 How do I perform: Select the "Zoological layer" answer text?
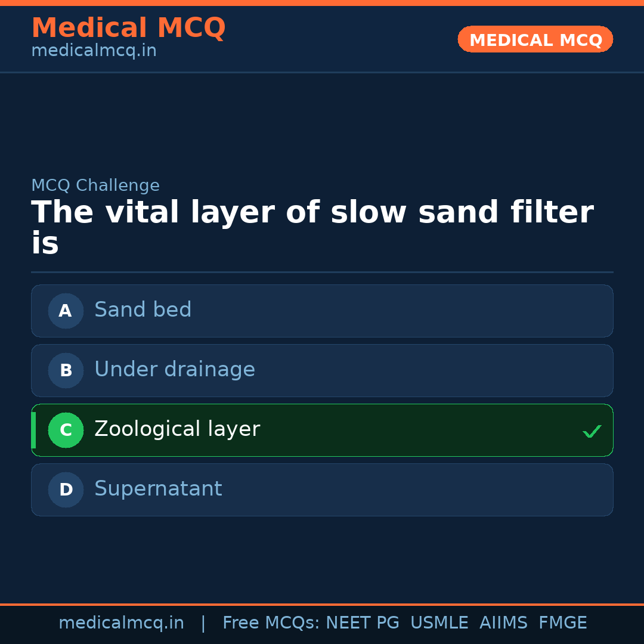point(177,429)
